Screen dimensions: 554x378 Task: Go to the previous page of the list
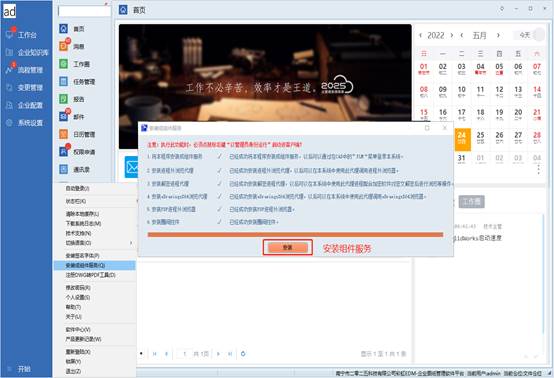pos(166,354)
